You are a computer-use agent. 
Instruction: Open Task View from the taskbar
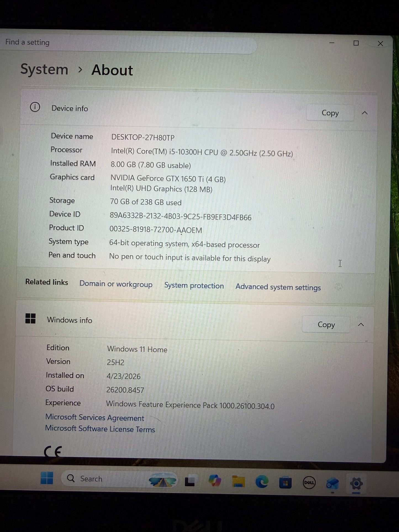(190, 482)
